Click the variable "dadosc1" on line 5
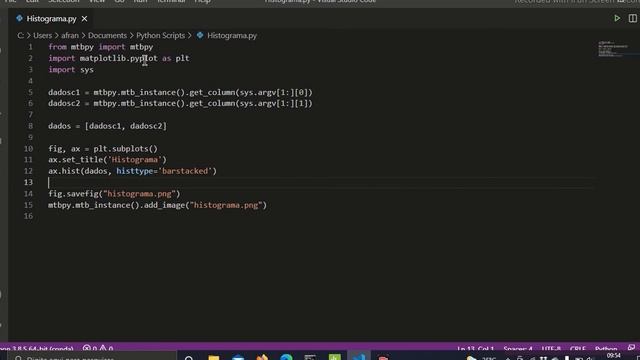 coord(64,92)
